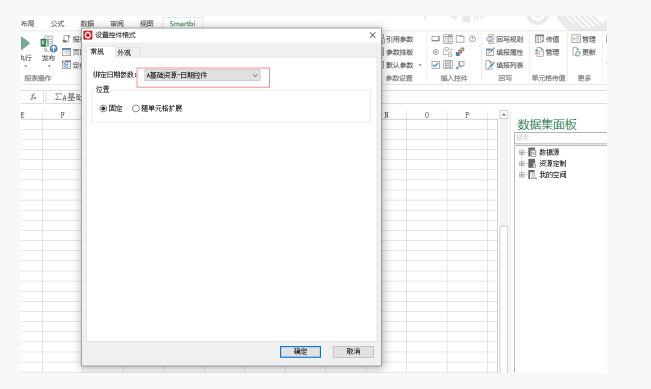Viewport: 651px width, 389px height.
Task: Click 传值 in cell value group
Action: click(547, 39)
